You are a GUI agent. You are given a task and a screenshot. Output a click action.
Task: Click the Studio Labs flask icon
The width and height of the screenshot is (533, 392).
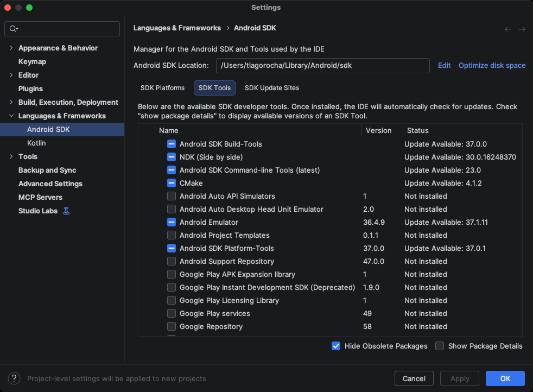(x=66, y=211)
